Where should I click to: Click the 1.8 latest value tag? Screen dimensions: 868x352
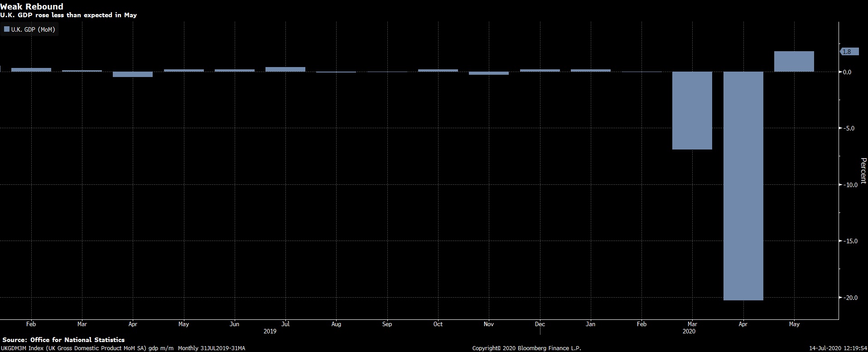[x=847, y=52]
